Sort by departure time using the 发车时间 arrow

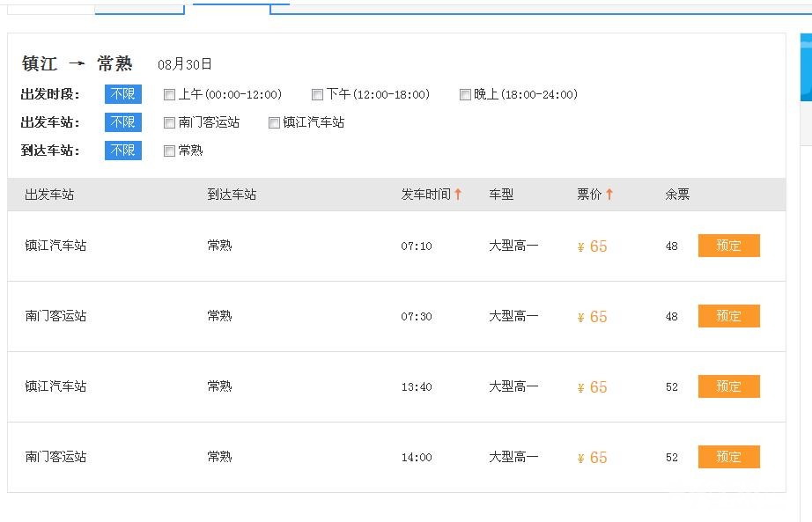point(458,195)
